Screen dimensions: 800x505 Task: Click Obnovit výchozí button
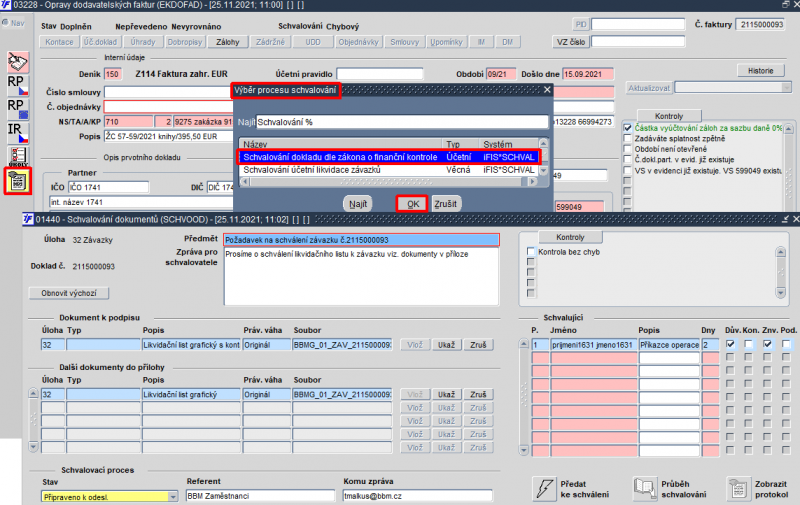[x=69, y=293]
